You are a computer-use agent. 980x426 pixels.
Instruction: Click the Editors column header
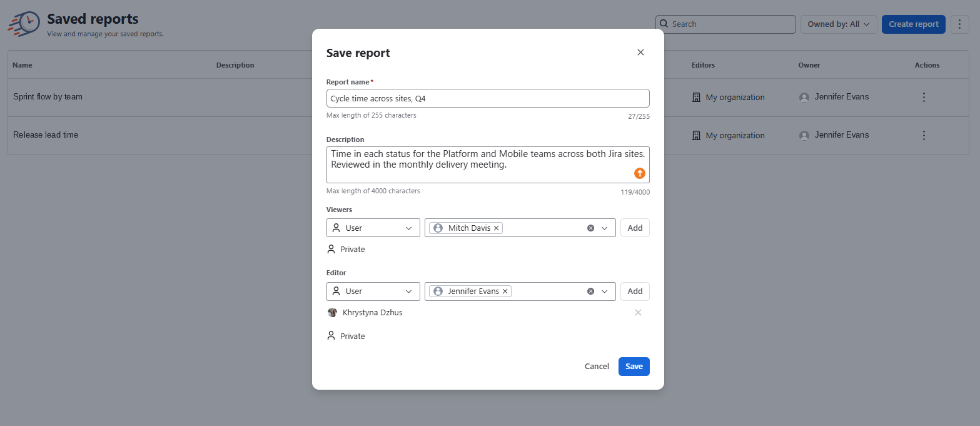[x=703, y=65]
